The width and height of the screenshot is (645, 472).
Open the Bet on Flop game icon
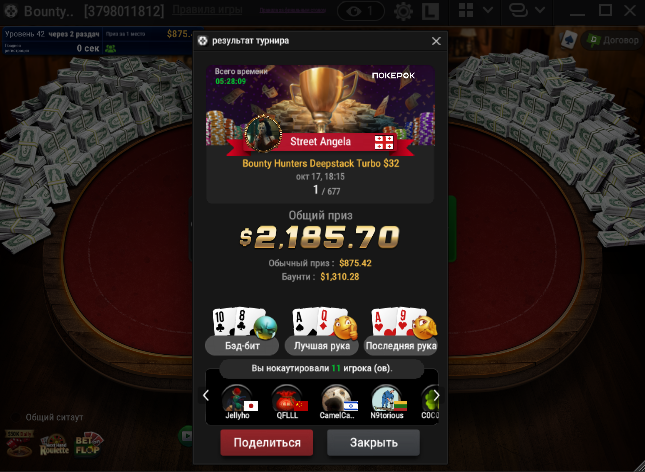coord(88,444)
